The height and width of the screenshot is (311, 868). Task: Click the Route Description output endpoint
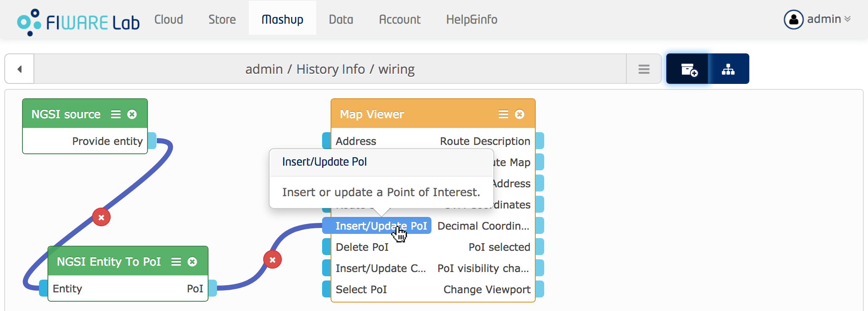click(485, 141)
